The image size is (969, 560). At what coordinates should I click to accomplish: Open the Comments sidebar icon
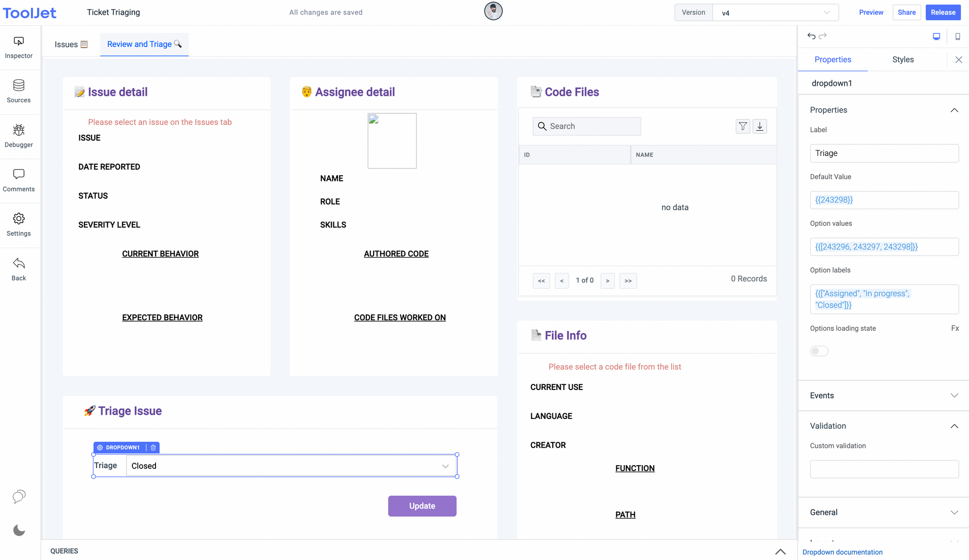(18, 180)
